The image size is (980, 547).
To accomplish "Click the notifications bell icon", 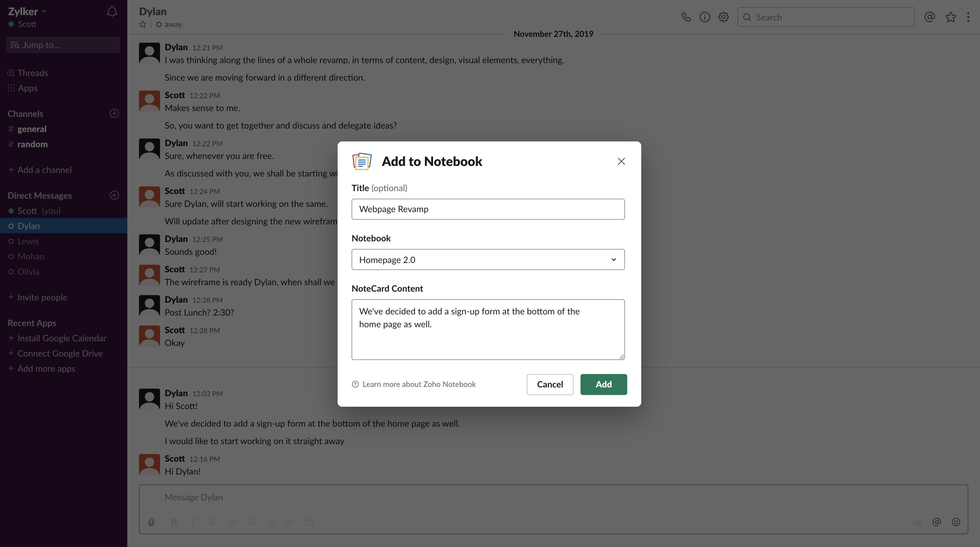I will pyautogui.click(x=112, y=11).
